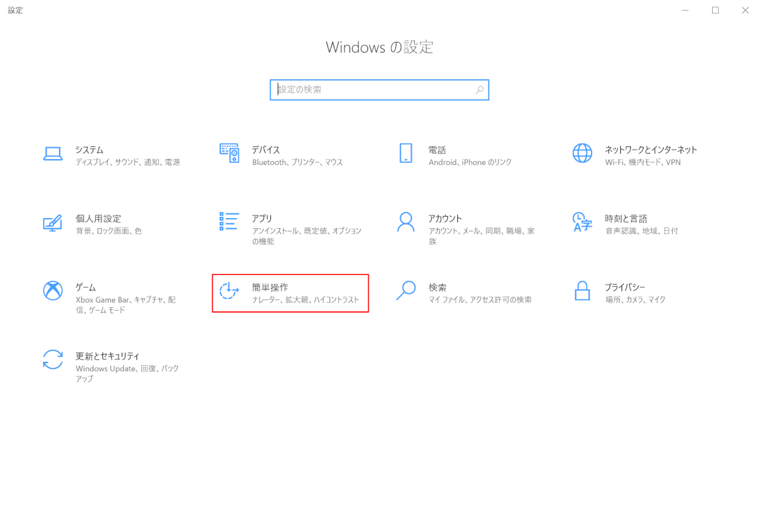Click the magnifier icon in the search box
The width and height of the screenshot is (760, 532).
[x=479, y=90]
